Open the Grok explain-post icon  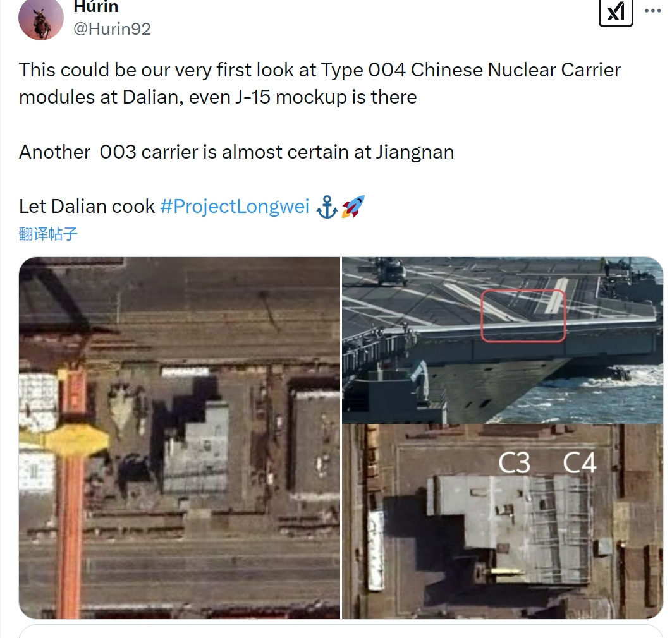tap(616, 11)
